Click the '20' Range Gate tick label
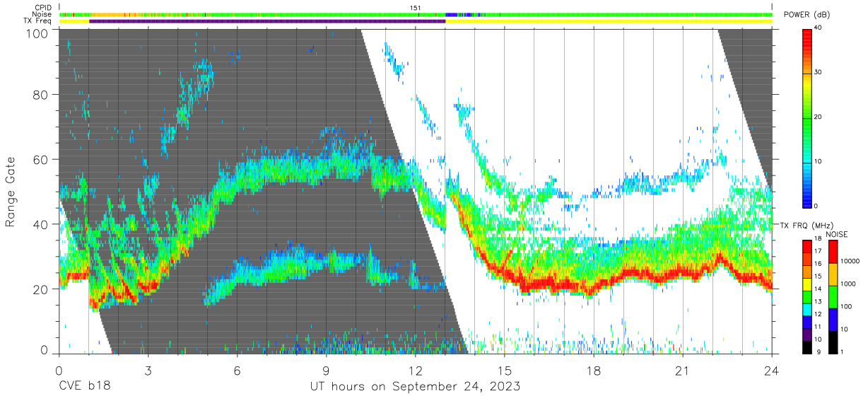This screenshot has height=401, width=868. tap(41, 289)
